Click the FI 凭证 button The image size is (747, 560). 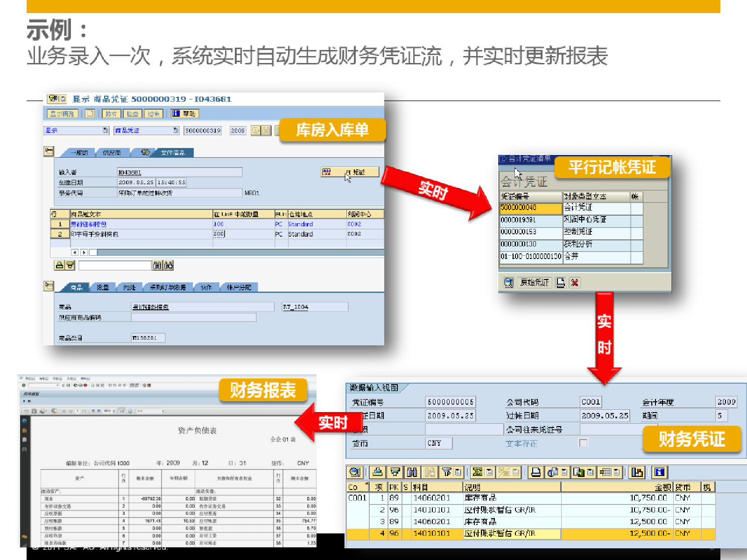coord(350,172)
